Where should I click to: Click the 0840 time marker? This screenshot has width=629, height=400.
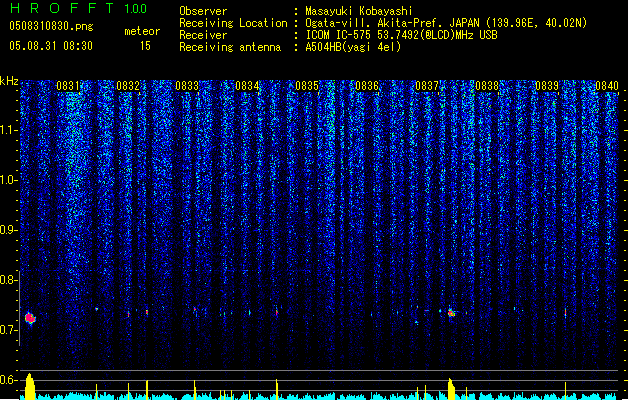point(607,86)
